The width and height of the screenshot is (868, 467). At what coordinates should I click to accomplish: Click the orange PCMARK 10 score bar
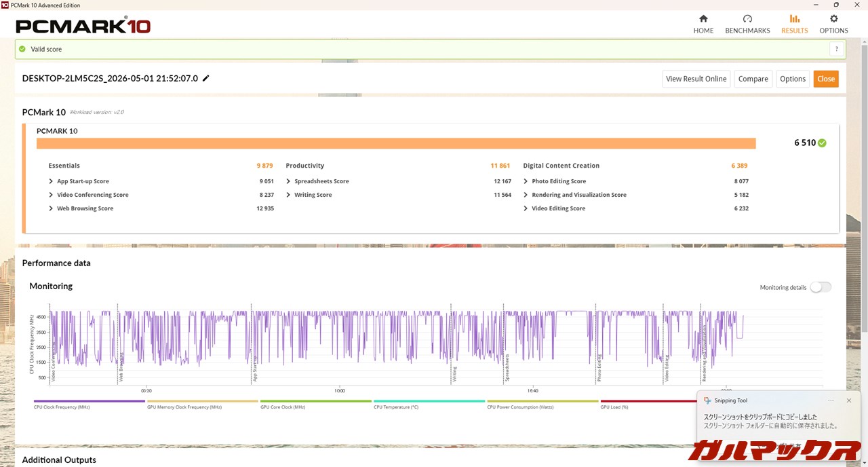click(x=396, y=143)
